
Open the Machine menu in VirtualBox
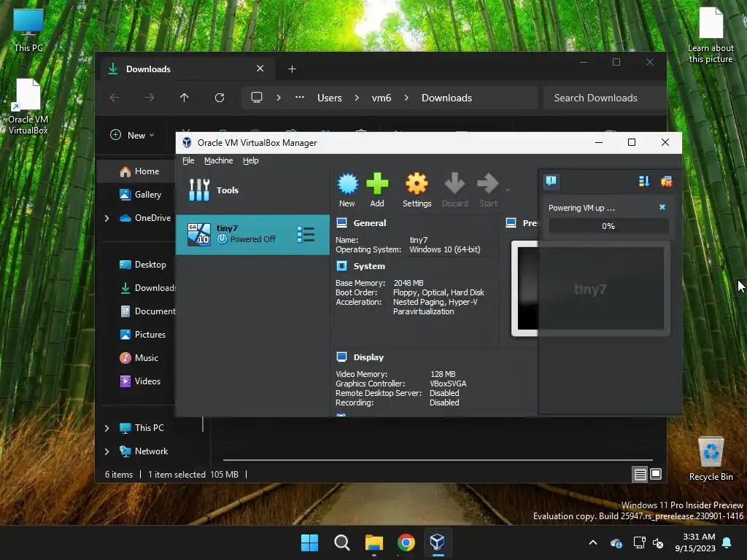[219, 160]
